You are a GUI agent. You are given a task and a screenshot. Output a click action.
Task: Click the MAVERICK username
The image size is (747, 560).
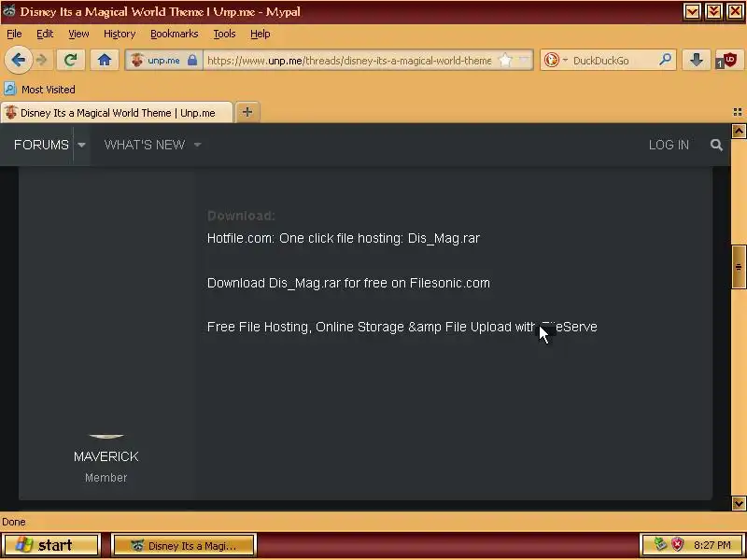point(106,456)
